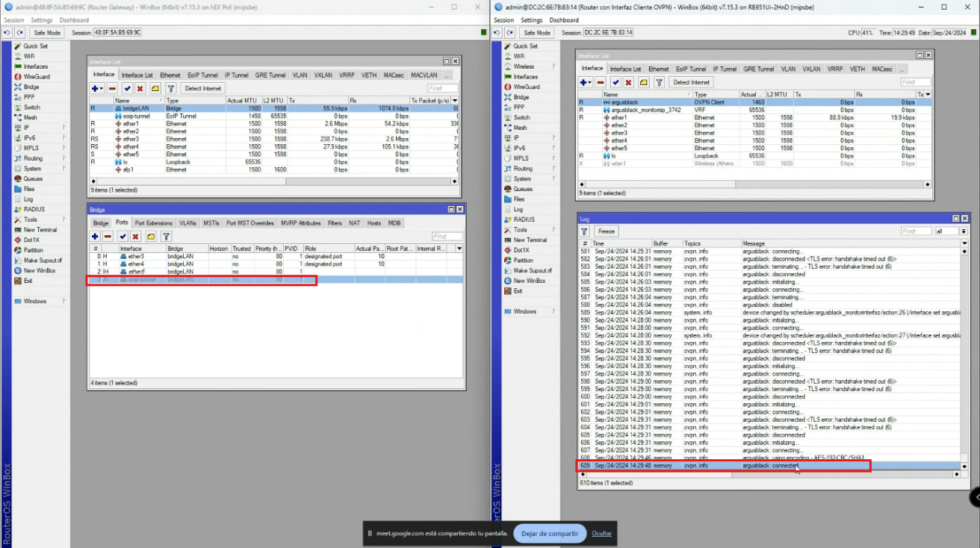Open New Terminal in left WinBox sidebar
The height and width of the screenshot is (548, 980).
40,230
